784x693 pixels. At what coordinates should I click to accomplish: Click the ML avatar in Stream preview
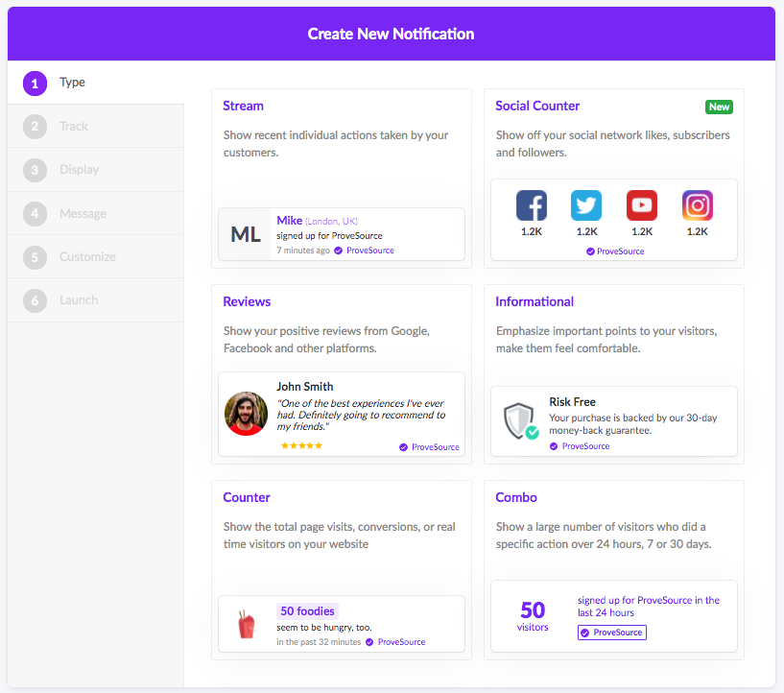pyautogui.click(x=245, y=234)
